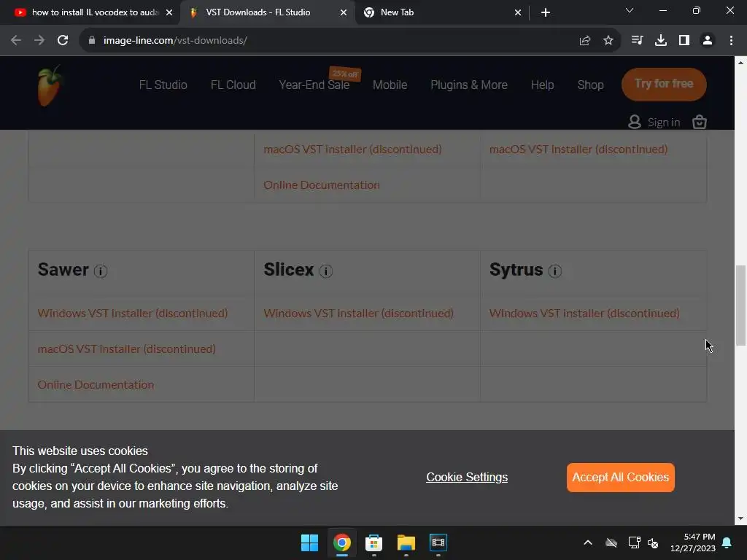Select the VST Downloads - FL Studio tab
Image resolution: width=747 pixels, height=560 pixels.
click(267, 12)
